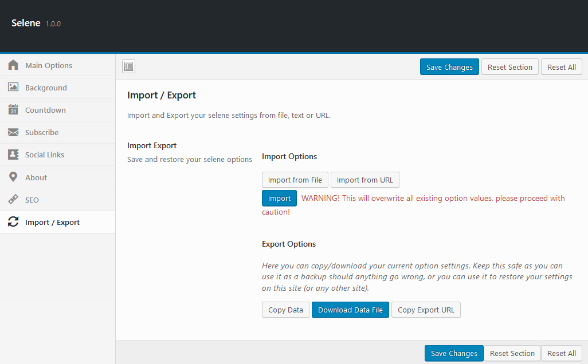
Task: Click the About location pin icon
Action: 13,177
